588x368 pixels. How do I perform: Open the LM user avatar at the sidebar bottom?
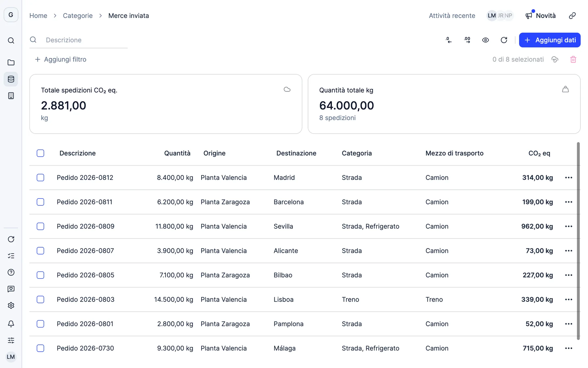(11, 357)
